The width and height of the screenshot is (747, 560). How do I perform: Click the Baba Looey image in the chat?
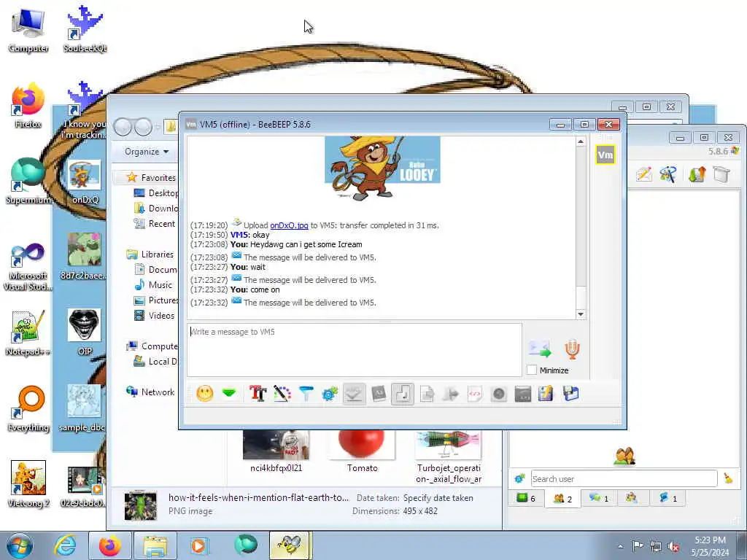(x=382, y=168)
